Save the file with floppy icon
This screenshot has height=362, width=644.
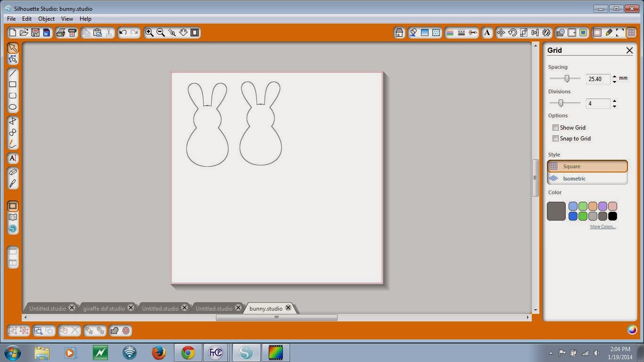[x=35, y=33]
